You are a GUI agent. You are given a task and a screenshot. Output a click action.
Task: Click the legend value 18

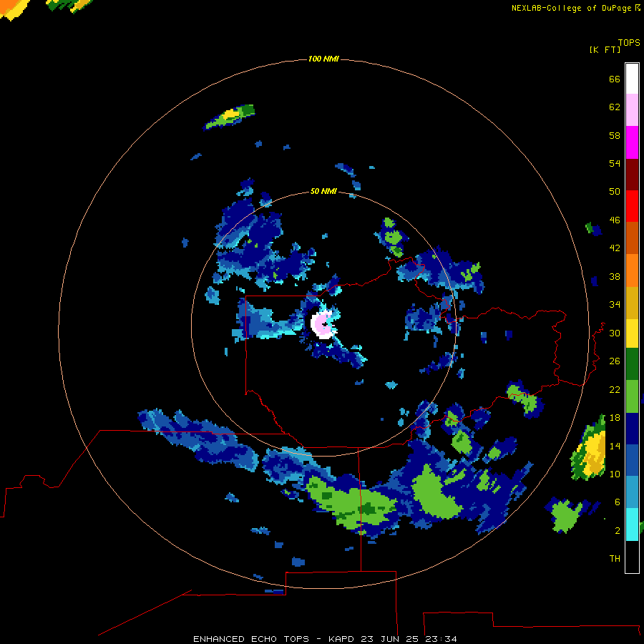[615, 418]
